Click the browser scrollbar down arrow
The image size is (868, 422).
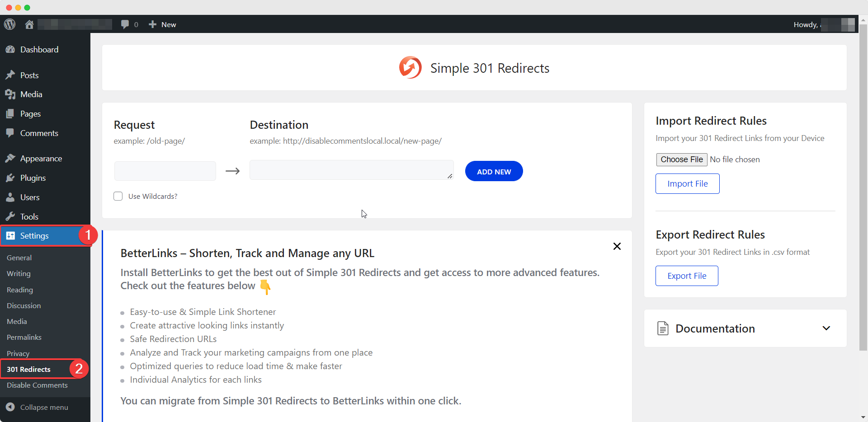pyautogui.click(x=863, y=417)
